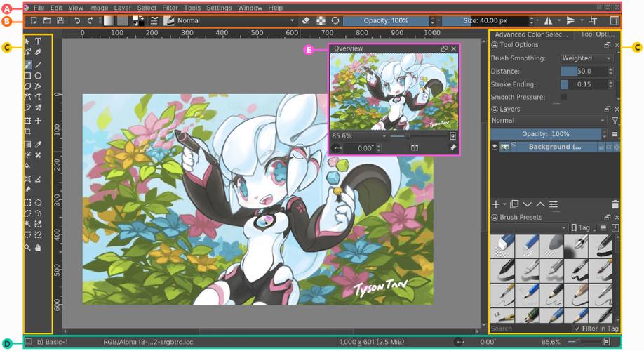Create a new document from toolbar
This screenshot has height=351, width=644.
click(34, 20)
